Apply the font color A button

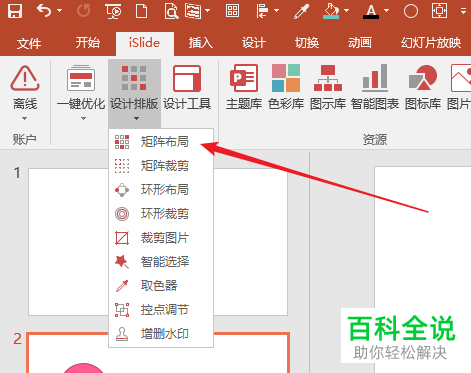pyautogui.click(x=371, y=11)
